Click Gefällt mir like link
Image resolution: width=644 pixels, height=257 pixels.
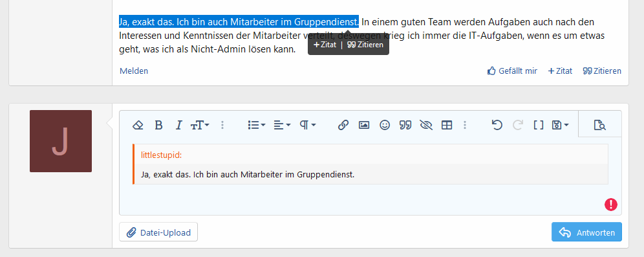coord(511,71)
